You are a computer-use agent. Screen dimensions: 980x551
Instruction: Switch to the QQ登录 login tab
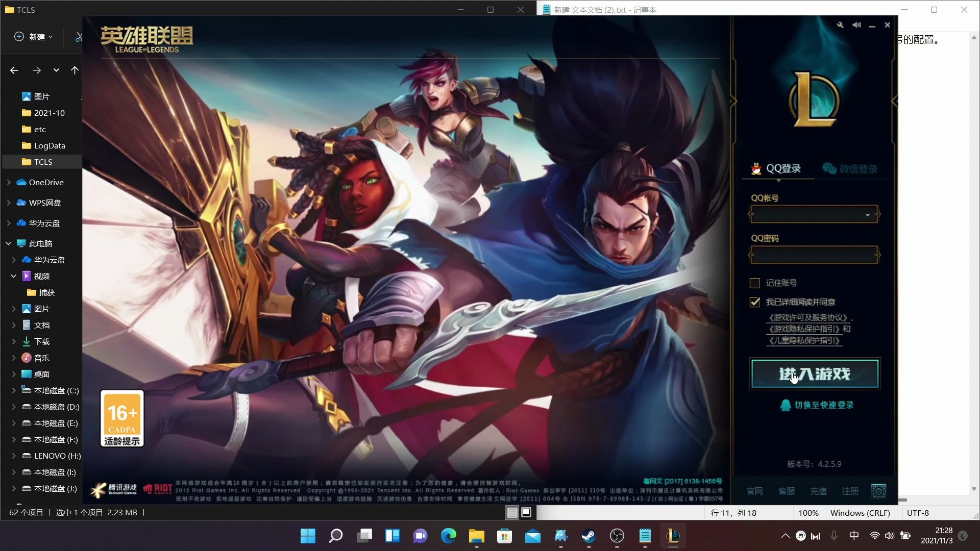(x=783, y=168)
